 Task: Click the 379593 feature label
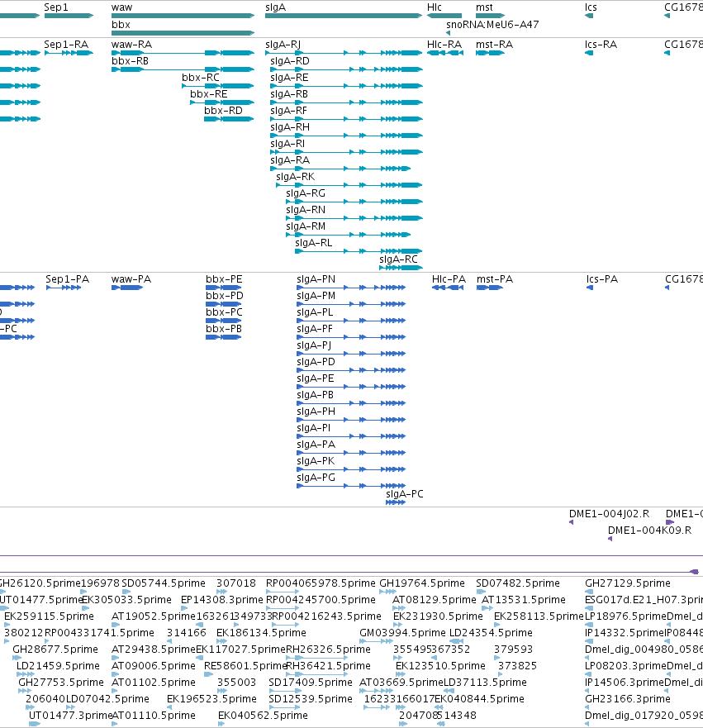[x=513, y=649]
